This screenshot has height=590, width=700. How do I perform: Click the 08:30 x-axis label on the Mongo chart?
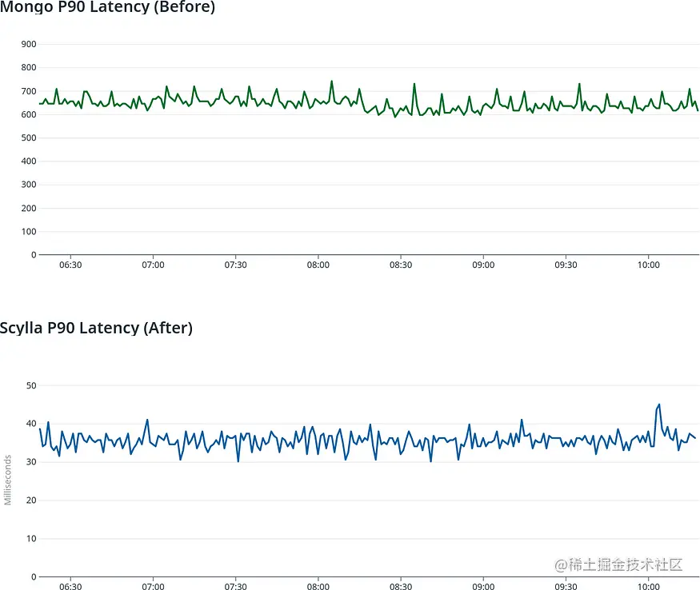(401, 265)
